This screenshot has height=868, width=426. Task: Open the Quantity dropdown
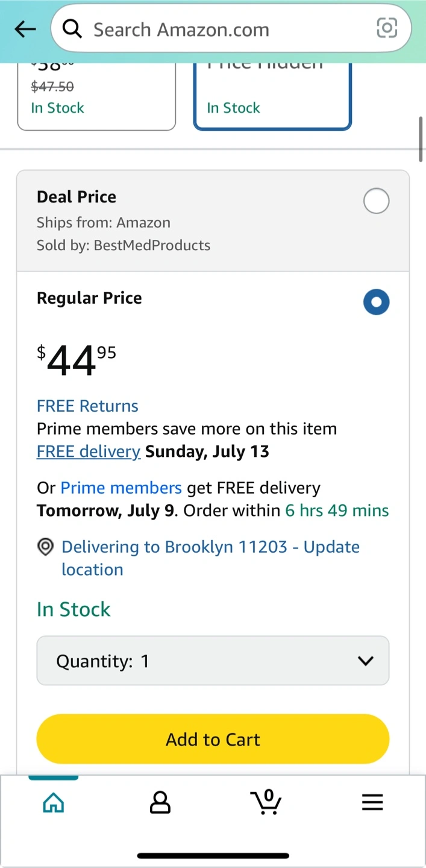(213, 661)
